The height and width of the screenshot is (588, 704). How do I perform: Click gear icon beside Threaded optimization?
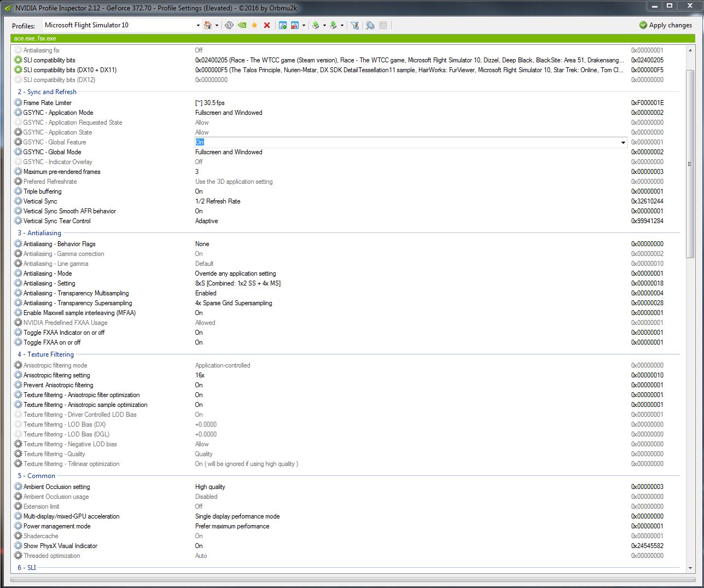coord(18,556)
